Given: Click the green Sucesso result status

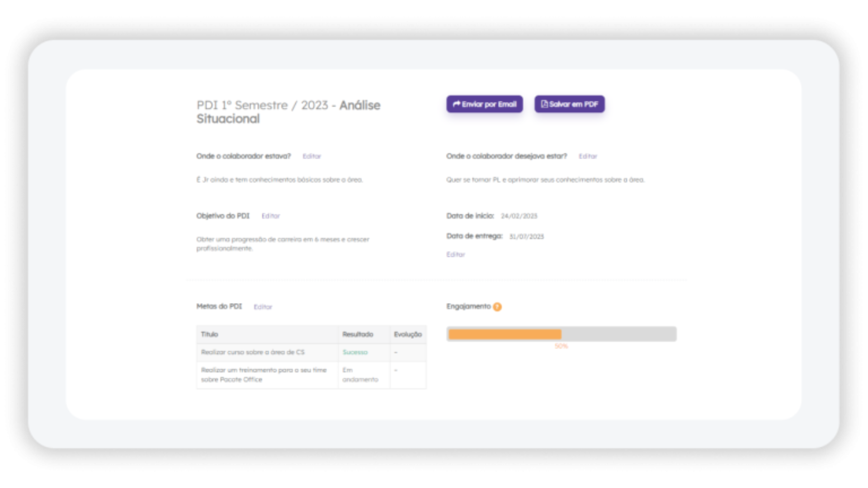Looking at the screenshot, I should pos(355,352).
